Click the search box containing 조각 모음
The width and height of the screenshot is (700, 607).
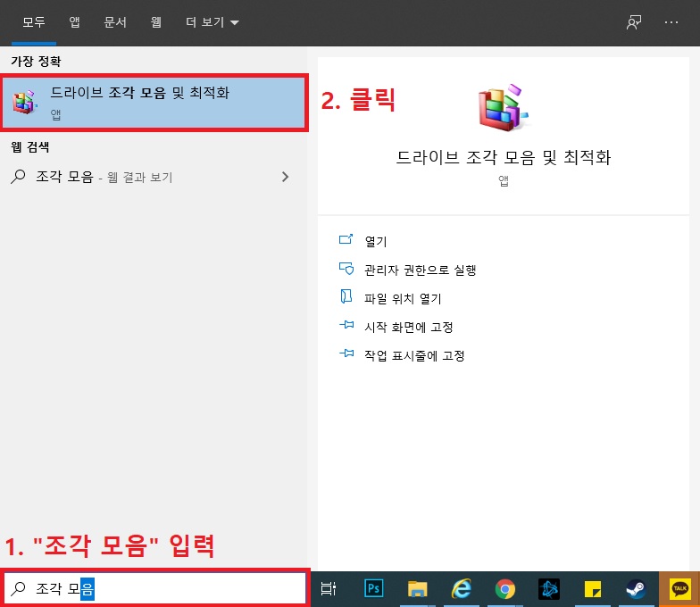[155, 588]
